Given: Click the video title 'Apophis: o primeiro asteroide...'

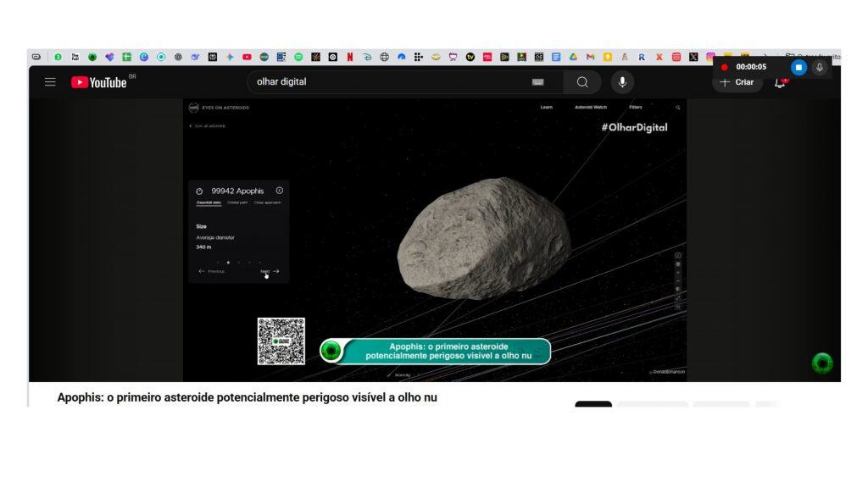Looking at the screenshot, I should (247, 397).
